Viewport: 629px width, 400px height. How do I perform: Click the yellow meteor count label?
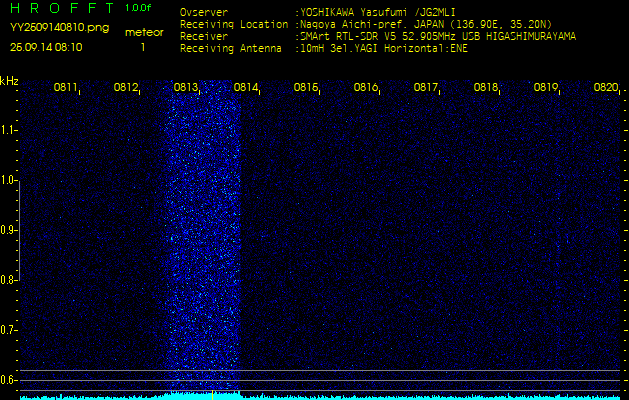click(144, 32)
